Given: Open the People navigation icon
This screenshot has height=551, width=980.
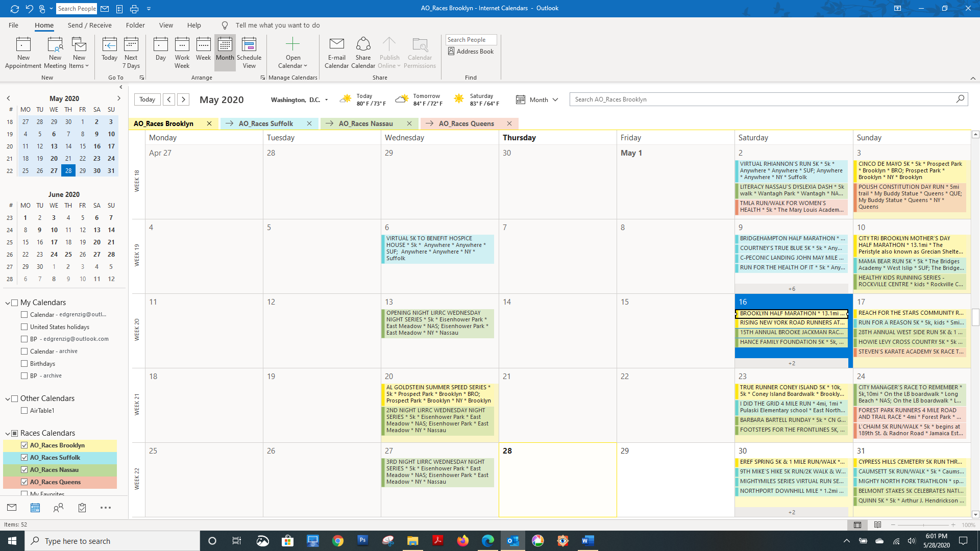Looking at the screenshot, I should point(59,508).
